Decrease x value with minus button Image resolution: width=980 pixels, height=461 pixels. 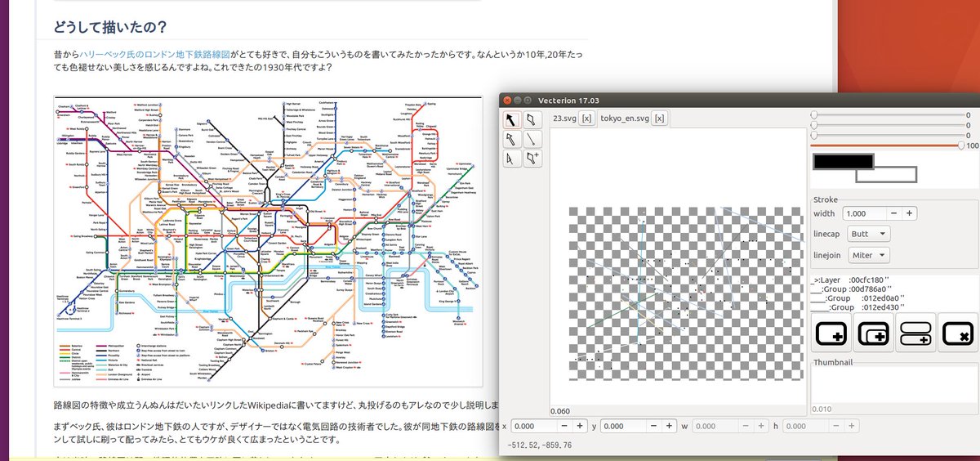click(x=565, y=426)
